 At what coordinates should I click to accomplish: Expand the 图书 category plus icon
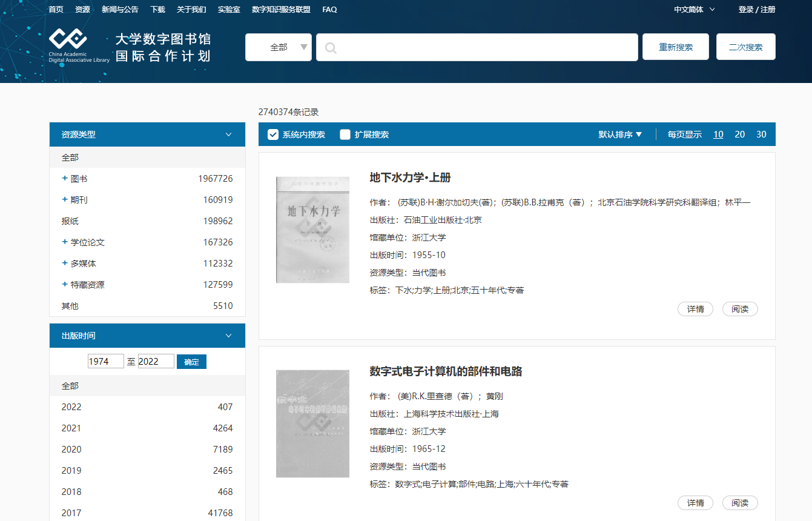point(65,179)
